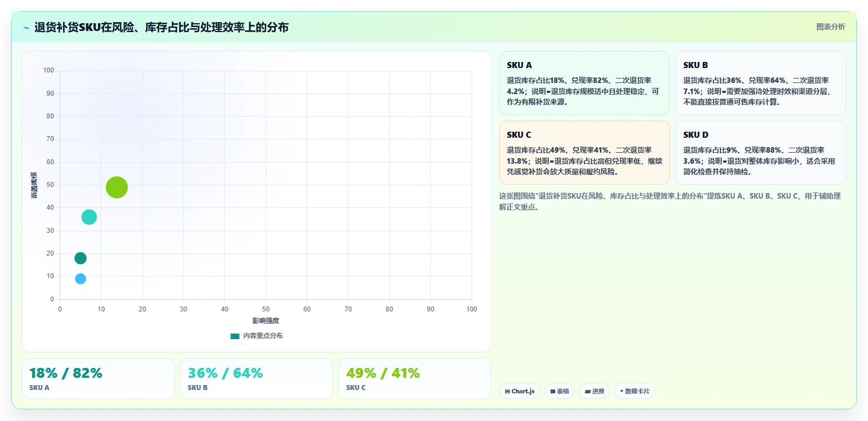The image size is (868, 421).
Task: Click the 内容重点分布 legend label
Action: [263, 336]
